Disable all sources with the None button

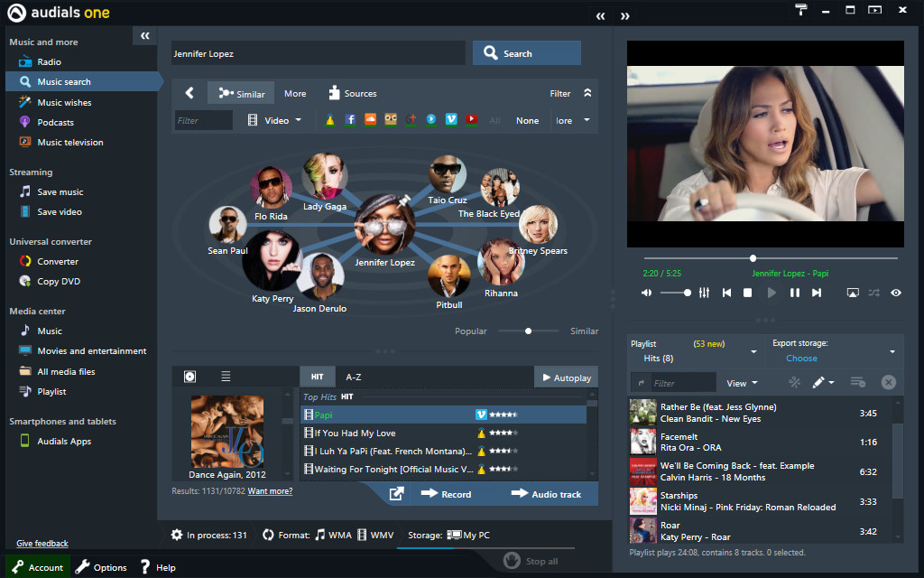[527, 119]
